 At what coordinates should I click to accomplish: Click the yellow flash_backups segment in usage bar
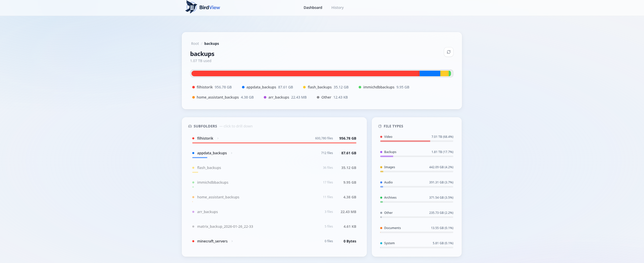click(444, 73)
